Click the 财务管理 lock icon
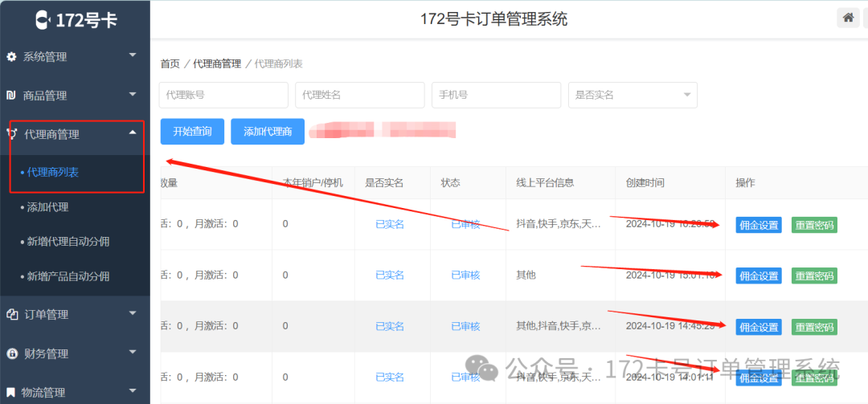This screenshot has width=868, height=404. coord(11,353)
